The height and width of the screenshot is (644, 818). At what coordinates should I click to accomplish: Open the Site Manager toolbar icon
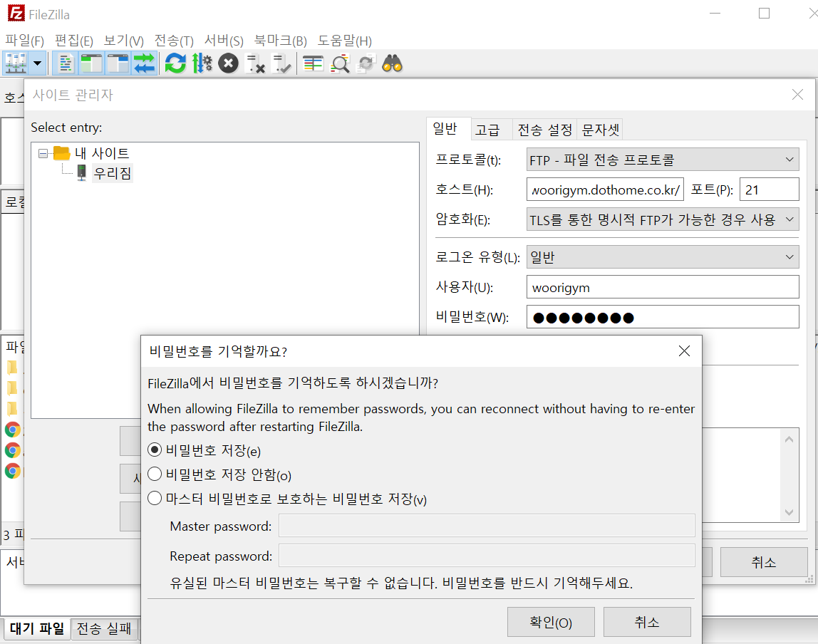[16, 63]
